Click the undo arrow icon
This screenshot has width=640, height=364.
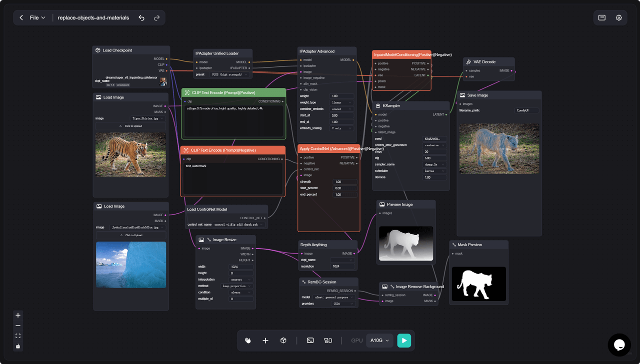pyautogui.click(x=141, y=18)
